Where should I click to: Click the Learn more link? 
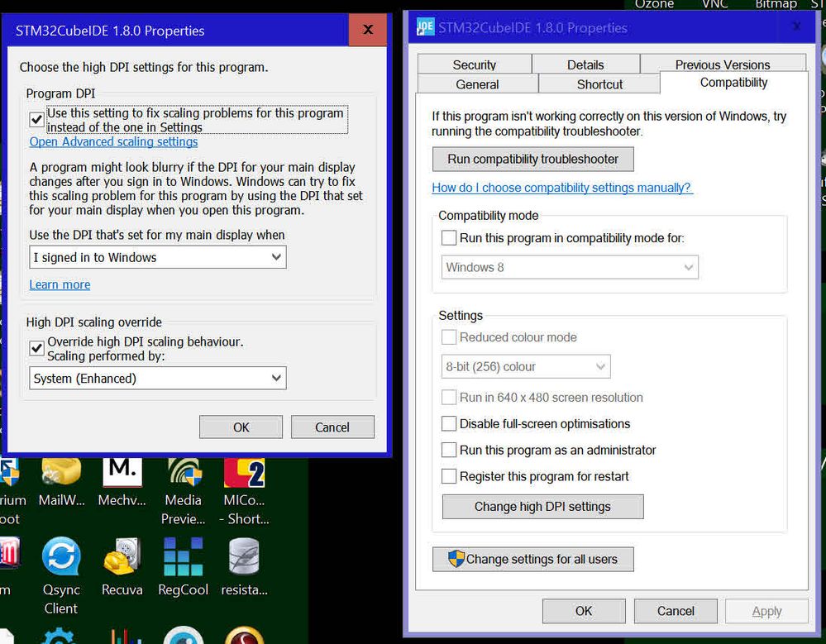click(x=60, y=284)
